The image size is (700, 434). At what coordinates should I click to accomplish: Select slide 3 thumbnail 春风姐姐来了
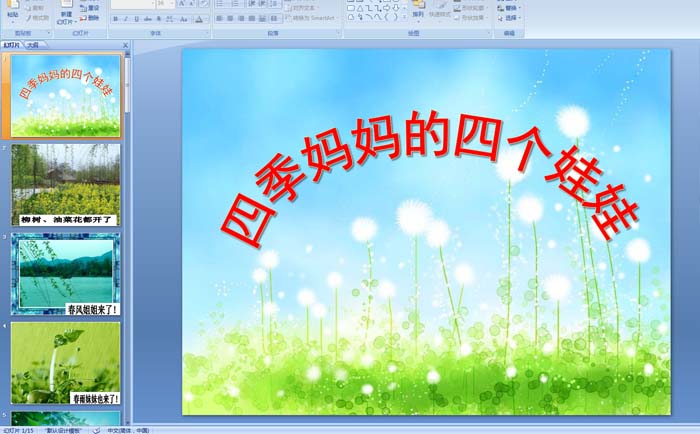[x=66, y=274]
